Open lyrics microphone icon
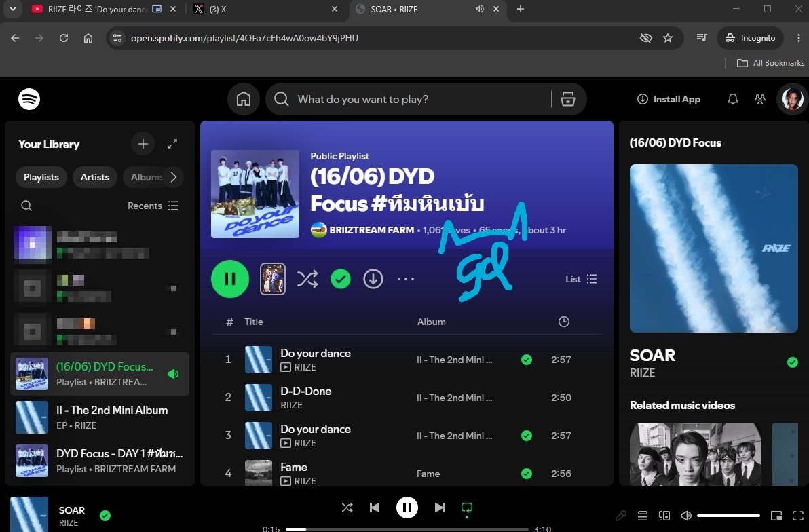 coord(621,516)
